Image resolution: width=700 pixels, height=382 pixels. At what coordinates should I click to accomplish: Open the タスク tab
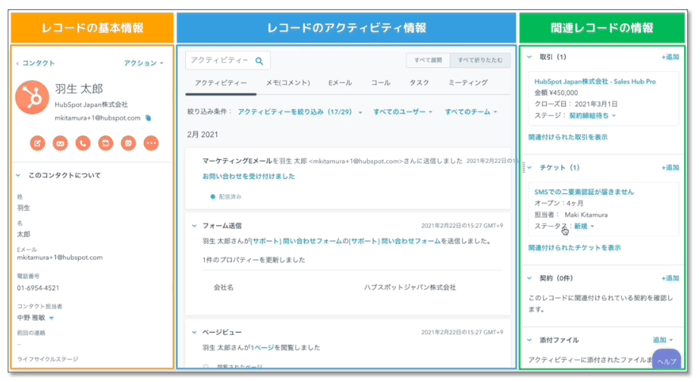point(419,83)
